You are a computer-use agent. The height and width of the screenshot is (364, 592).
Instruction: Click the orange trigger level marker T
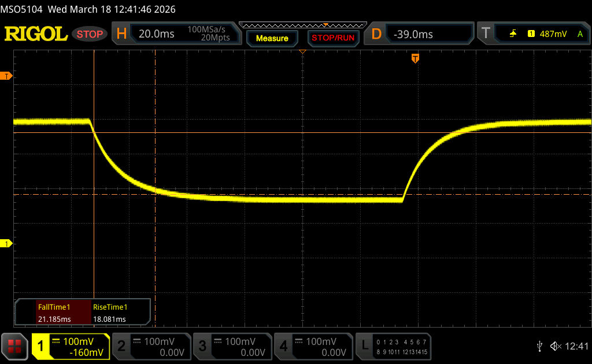click(6, 76)
